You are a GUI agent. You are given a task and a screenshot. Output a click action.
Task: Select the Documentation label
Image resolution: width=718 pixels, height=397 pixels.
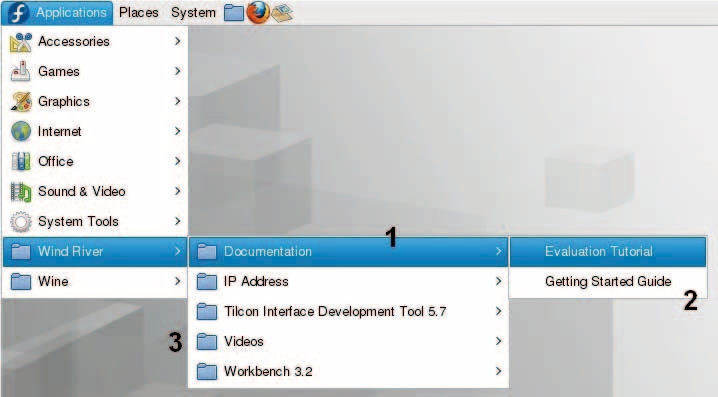click(268, 251)
